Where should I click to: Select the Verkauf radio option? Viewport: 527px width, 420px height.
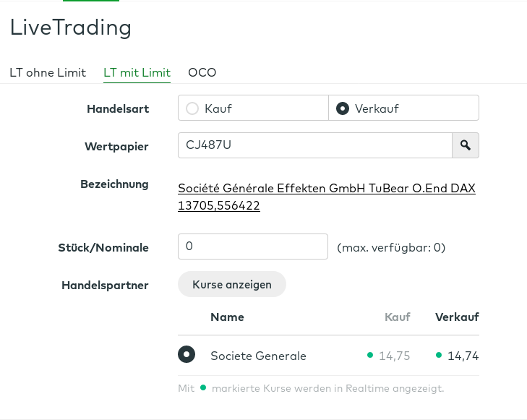[343, 108]
